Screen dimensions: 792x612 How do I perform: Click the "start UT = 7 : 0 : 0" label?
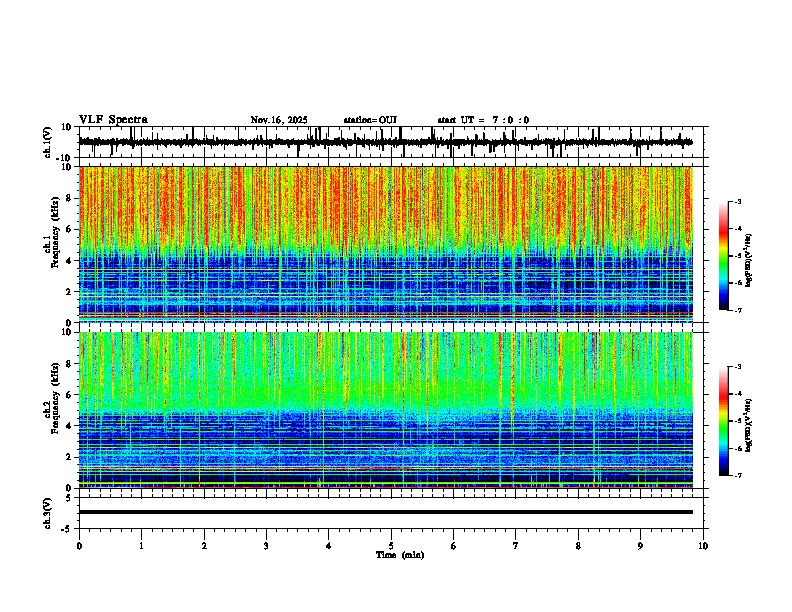click(483, 120)
